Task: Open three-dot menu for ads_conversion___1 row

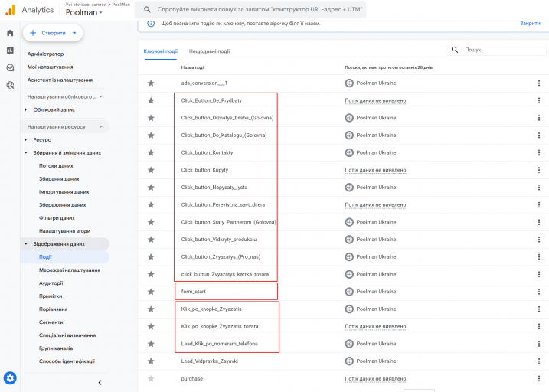Action: click(538, 83)
